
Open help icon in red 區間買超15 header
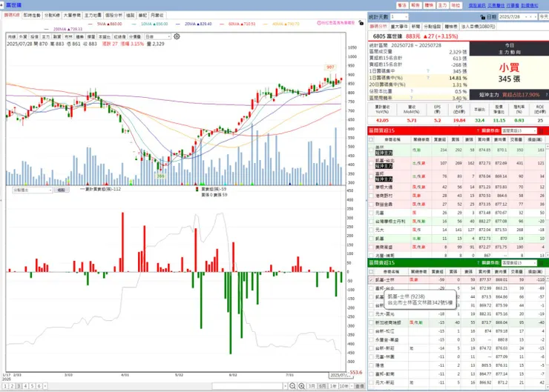[478, 130]
